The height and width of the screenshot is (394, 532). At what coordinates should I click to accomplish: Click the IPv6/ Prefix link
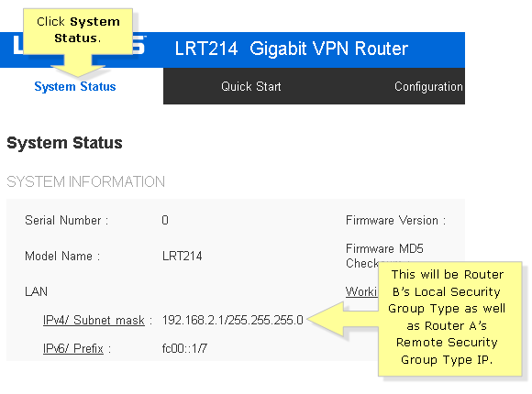click(x=73, y=348)
